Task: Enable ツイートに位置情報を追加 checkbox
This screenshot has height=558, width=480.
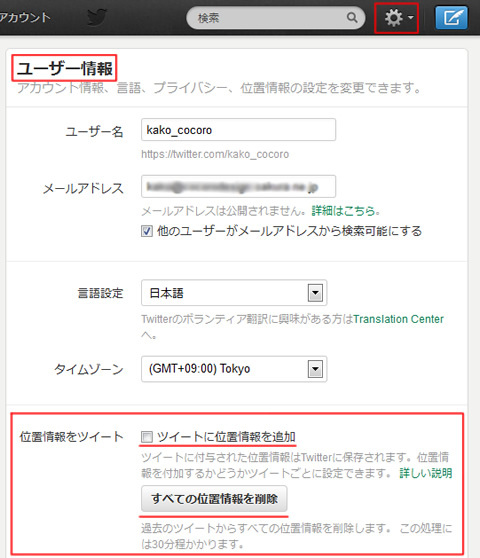Action: click(147, 436)
